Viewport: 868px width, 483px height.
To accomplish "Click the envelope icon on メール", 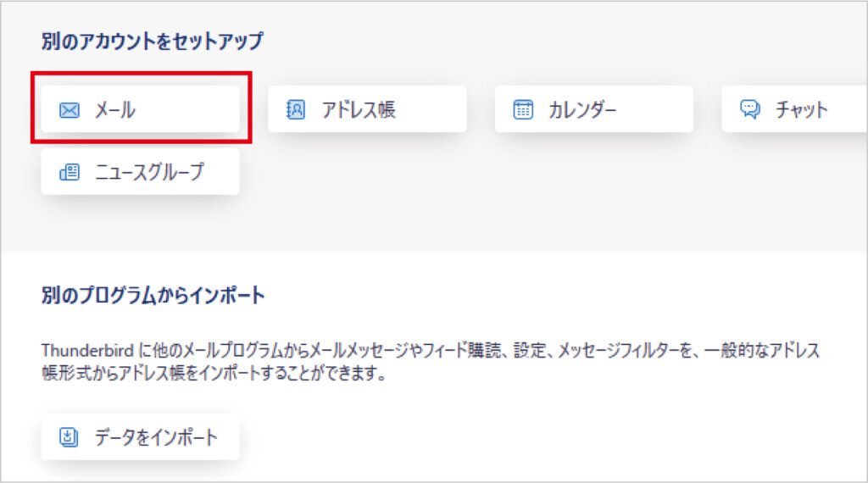I will tap(70, 110).
